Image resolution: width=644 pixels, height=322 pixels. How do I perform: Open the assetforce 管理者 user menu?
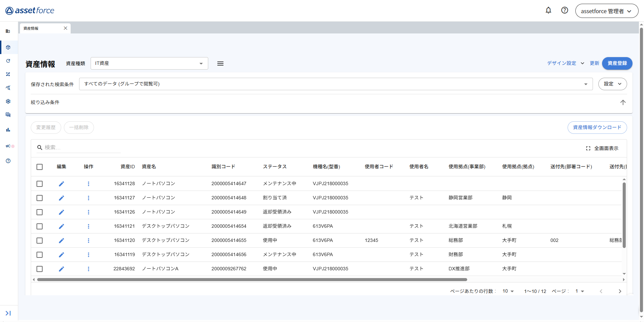tap(606, 11)
